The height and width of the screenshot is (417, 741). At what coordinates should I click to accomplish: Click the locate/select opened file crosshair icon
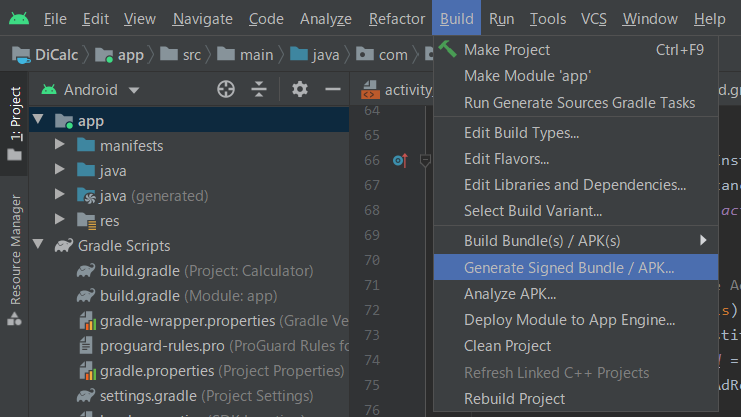[226, 89]
